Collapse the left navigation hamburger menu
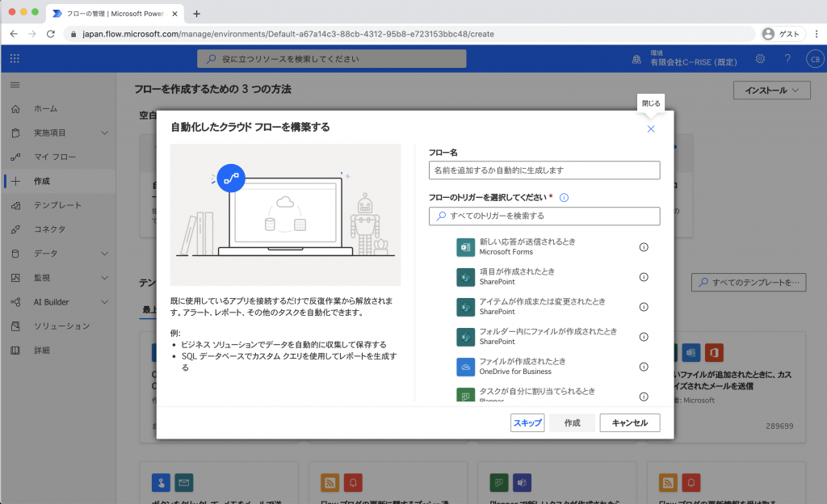Image resolution: width=827 pixels, height=504 pixels. [15, 85]
